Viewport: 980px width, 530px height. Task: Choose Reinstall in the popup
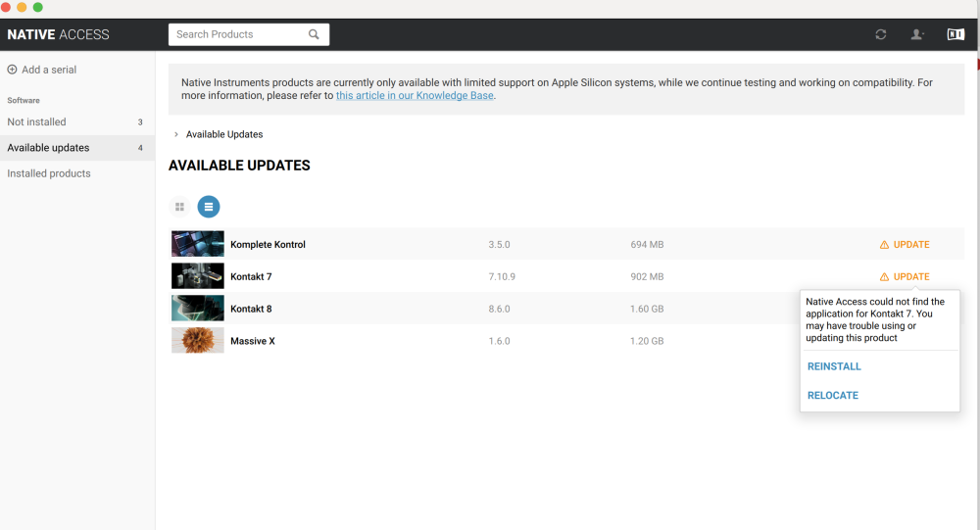click(x=834, y=366)
